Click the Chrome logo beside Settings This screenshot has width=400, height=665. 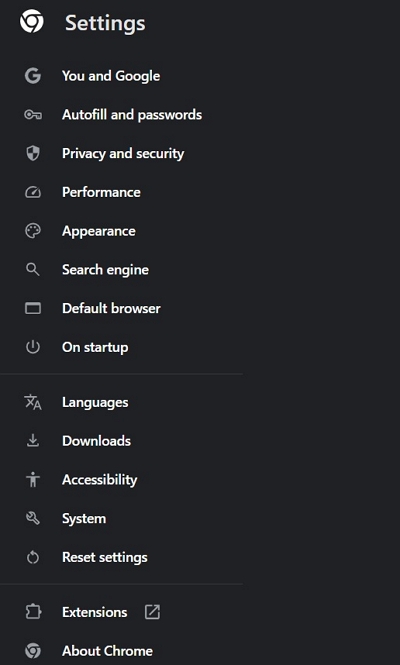click(32, 21)
